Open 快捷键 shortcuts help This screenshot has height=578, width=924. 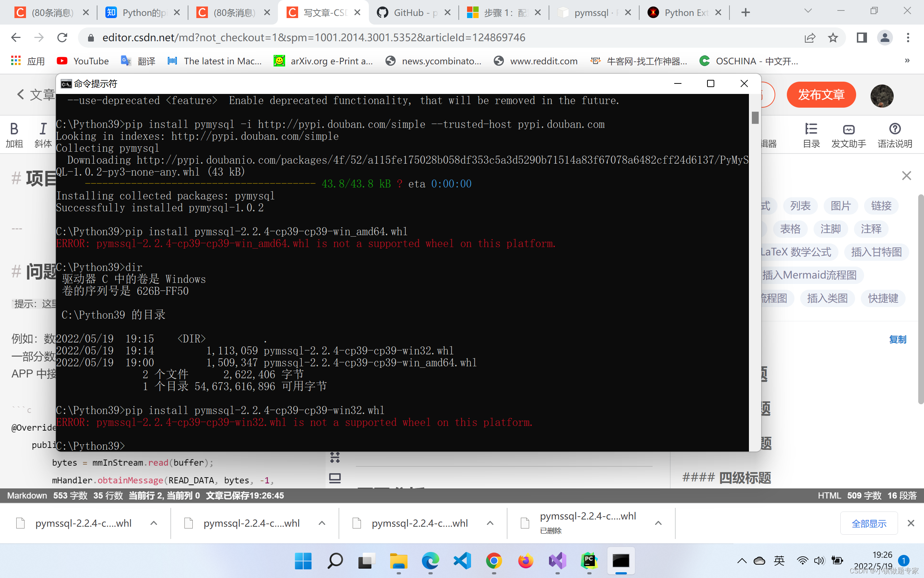883,298
